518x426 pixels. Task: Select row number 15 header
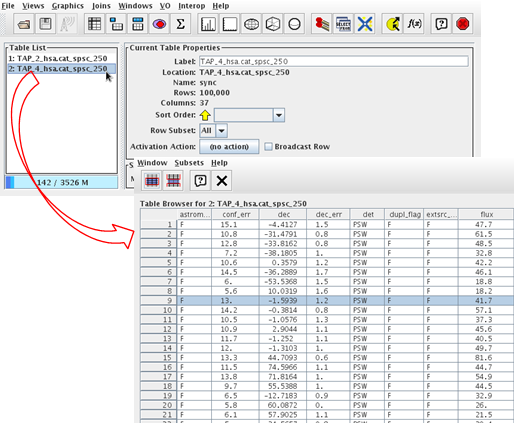pos(158,358)
